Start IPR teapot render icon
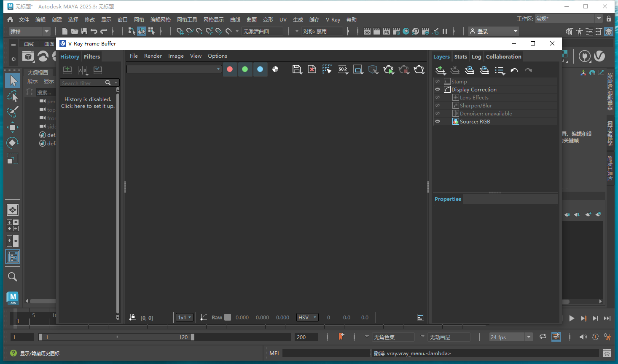Screen dimensions: 618x364 coord(389,70)
